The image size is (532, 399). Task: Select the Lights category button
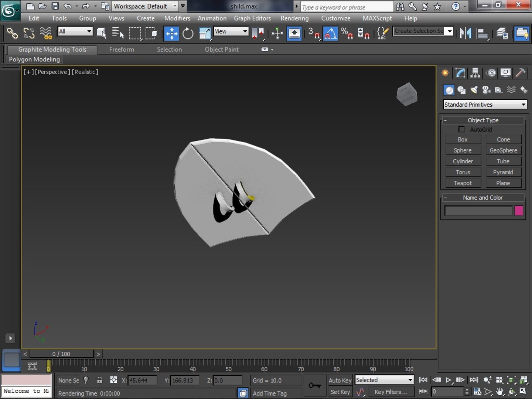(x=474, y=90)
